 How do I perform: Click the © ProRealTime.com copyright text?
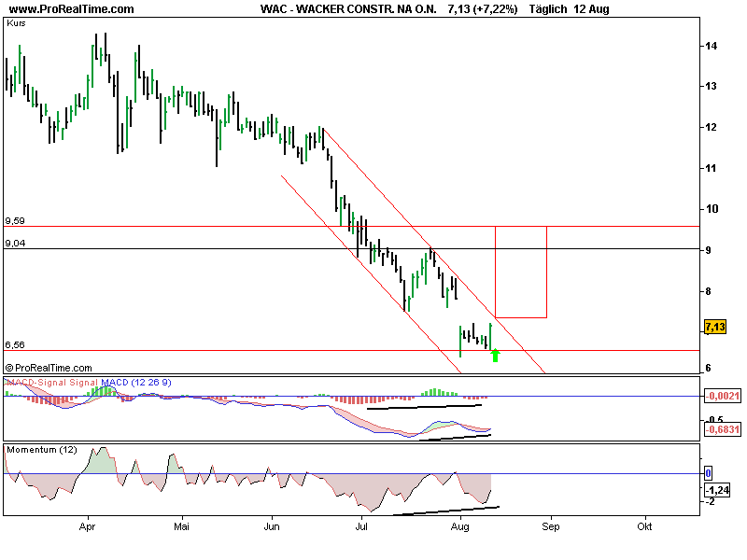pos(49,368)
